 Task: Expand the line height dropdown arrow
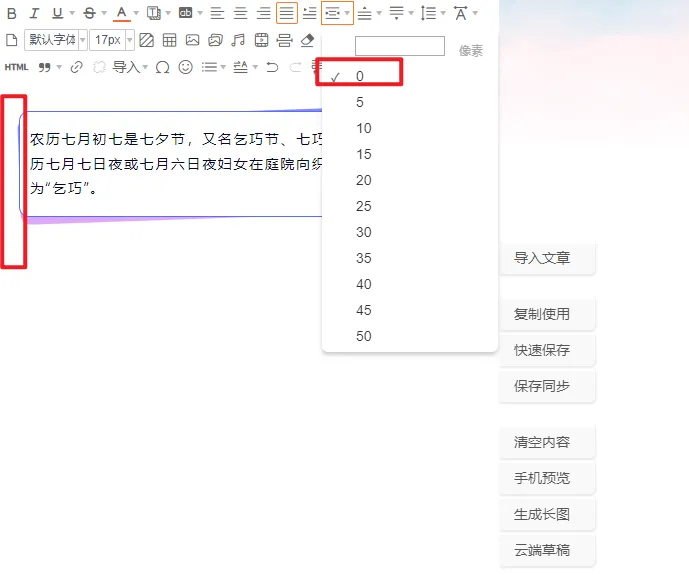(x=443, y=13)
